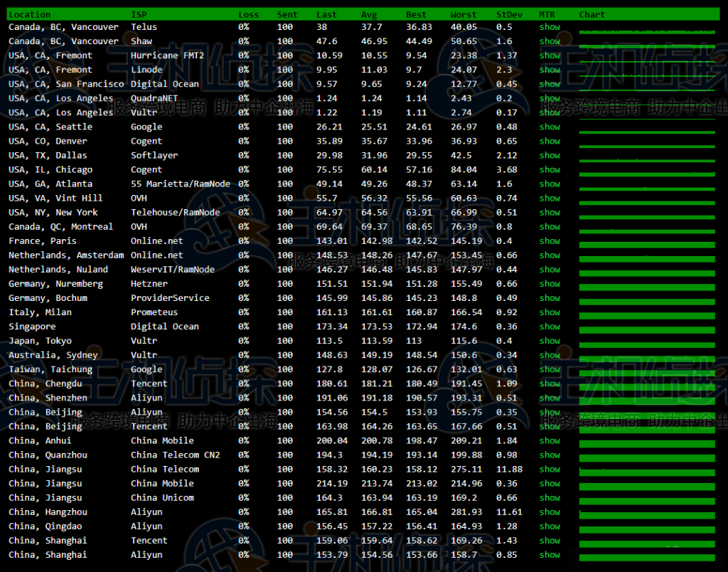
Task: Click show link for QuadraNET Los Angeles
Action: (550, 98)
